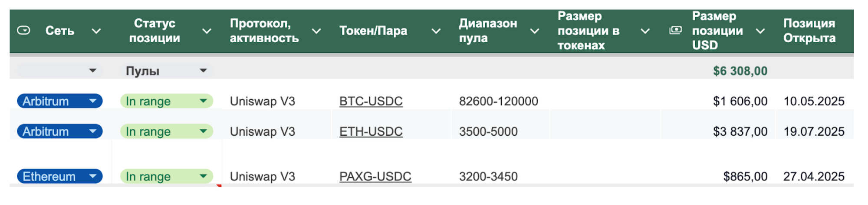Select the $6 308,00 total cell
This screenshot has height=205, width=868.
point(740,71)
